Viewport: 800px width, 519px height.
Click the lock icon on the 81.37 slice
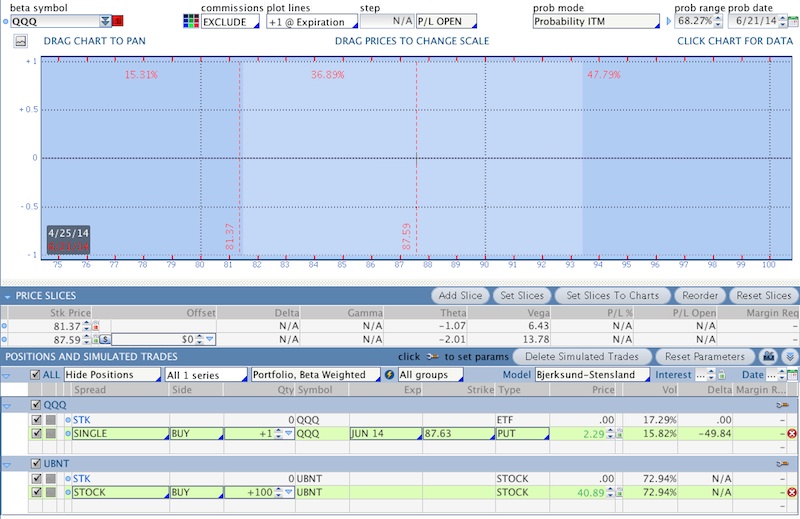click(95, 326)
